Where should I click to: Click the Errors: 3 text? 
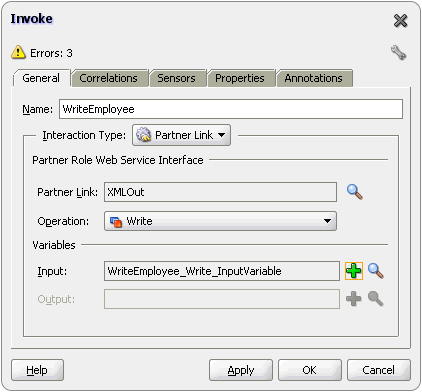tap(51, 53)
